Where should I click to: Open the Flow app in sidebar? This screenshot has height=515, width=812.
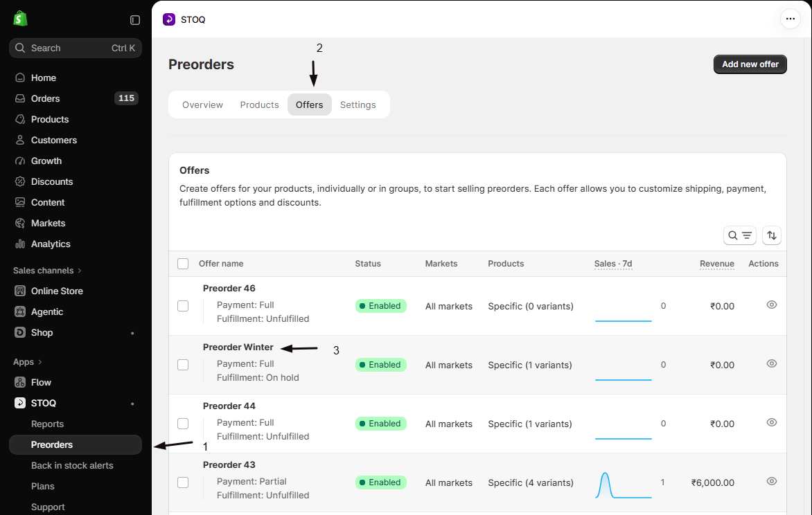pyautogui.click(x=41, y=383)
